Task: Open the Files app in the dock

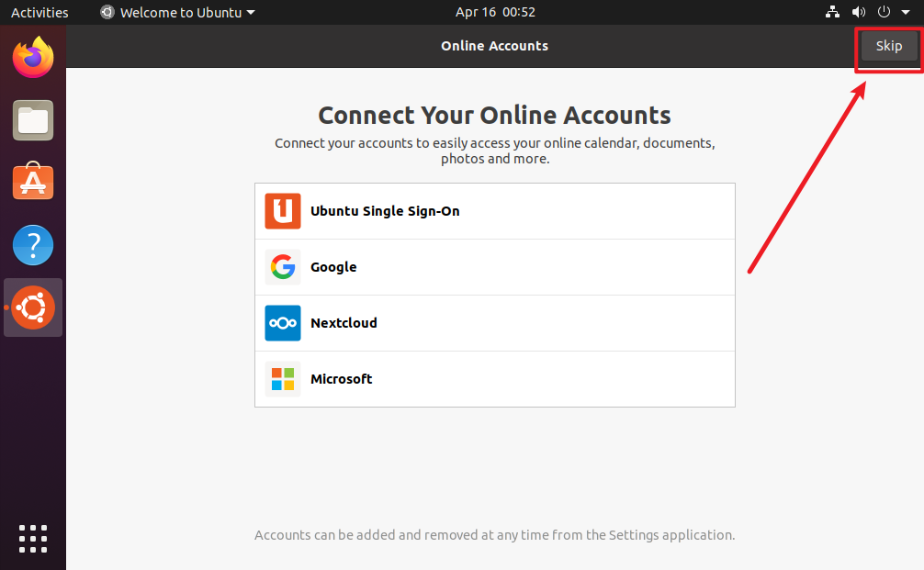Action: pos(33,120)
